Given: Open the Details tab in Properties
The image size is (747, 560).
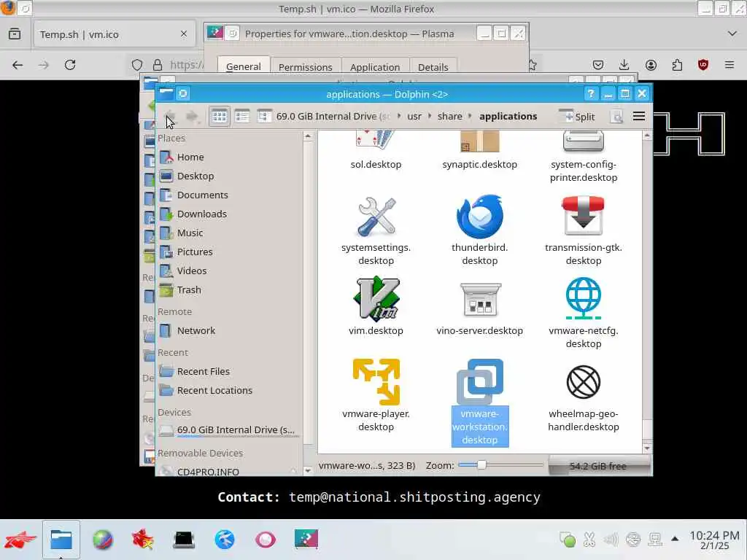Looking at the screenshot, I should [x=433, y=67].
